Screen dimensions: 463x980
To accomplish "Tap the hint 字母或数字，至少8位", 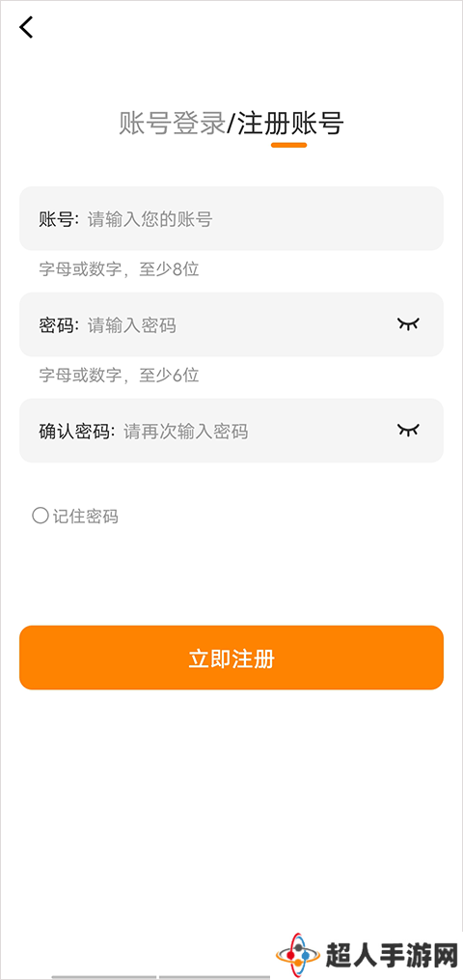I will click(119, 270).
